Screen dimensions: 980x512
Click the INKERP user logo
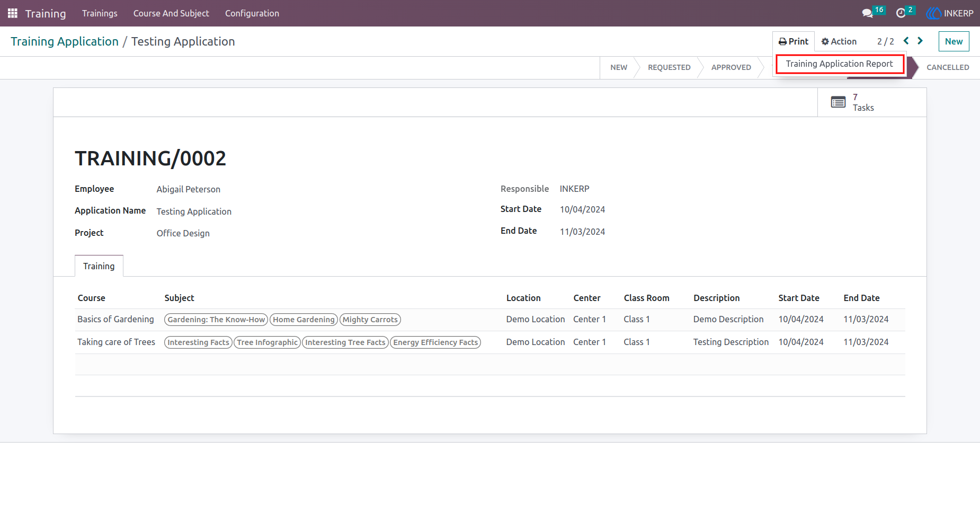pos(933,13)
